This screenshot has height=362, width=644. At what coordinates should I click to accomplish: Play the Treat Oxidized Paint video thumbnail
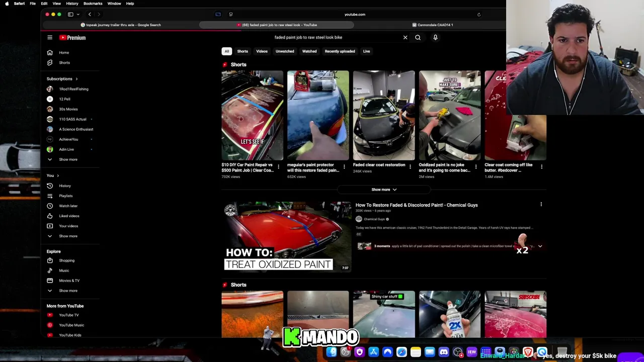(287, 236)
